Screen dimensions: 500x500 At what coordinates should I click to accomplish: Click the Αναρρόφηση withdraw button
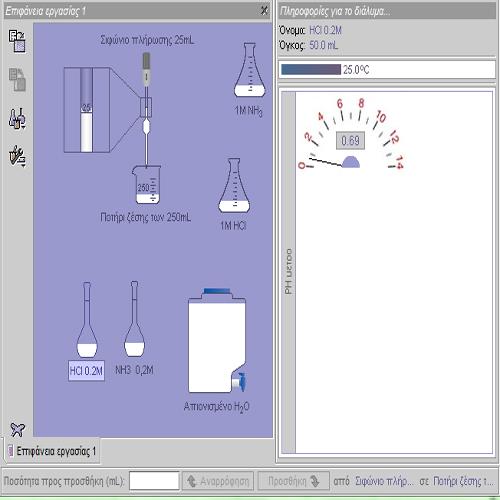pyautogui.click(x=218, y=481)
